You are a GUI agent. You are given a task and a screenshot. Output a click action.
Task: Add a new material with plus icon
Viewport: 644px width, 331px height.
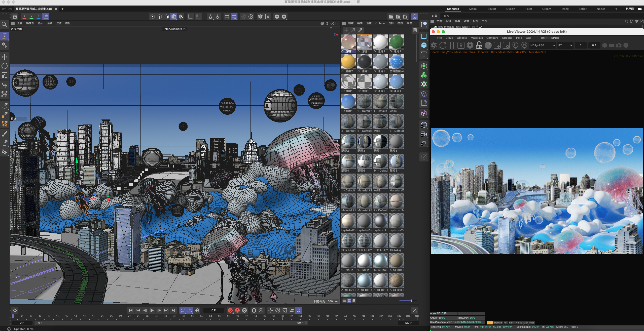[346, 30]
